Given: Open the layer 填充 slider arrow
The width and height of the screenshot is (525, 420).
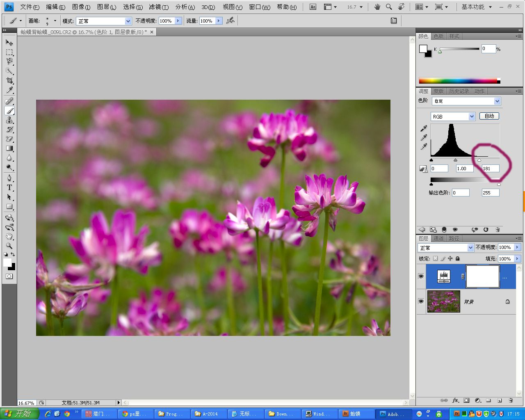Looking at the screenshot, I should [517, 259].
